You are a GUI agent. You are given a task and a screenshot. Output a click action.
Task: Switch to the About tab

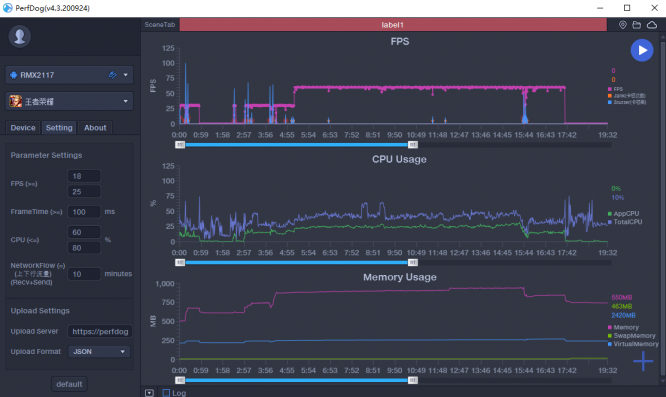coord(95,128)
